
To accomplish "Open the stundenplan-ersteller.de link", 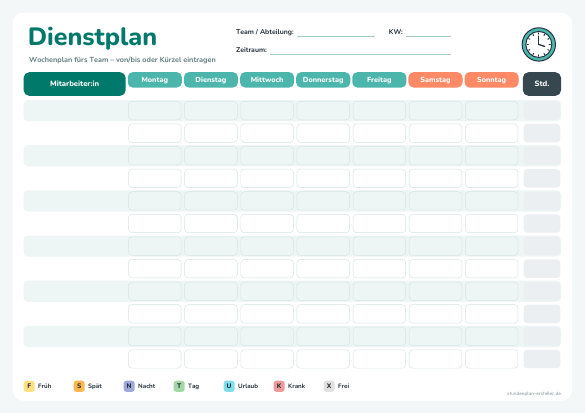I will pyautogui.click(x=534, y=393).
